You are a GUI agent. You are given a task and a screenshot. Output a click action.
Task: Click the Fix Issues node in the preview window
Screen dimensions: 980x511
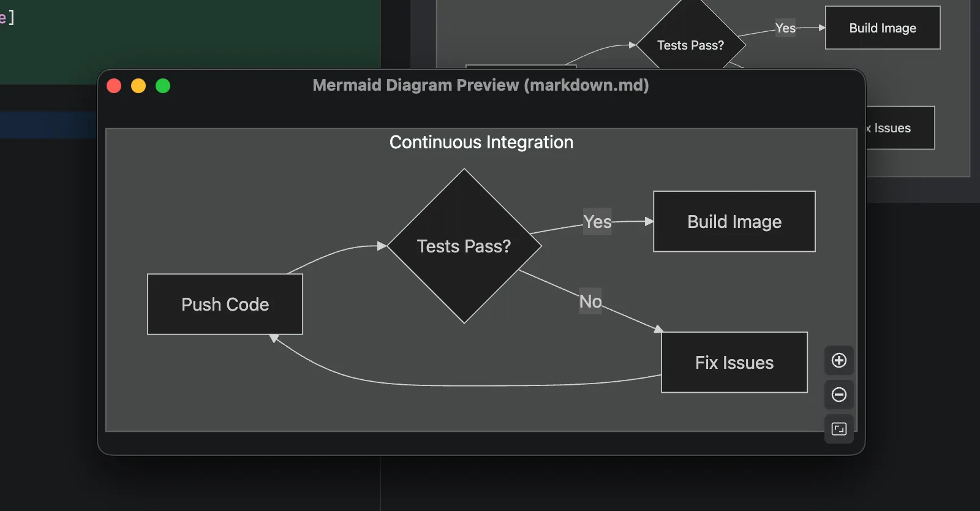734,363
